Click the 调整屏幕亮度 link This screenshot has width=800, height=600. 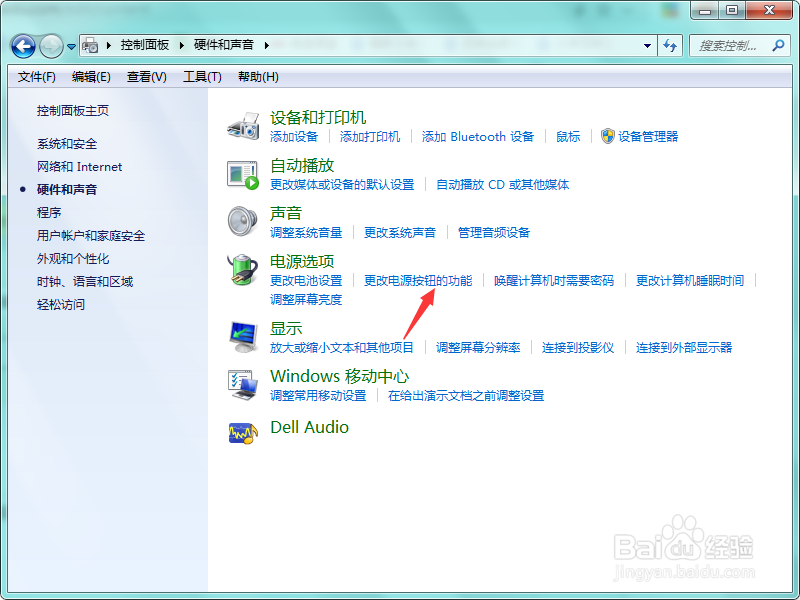pyautogui.click(x=306, y=299)
